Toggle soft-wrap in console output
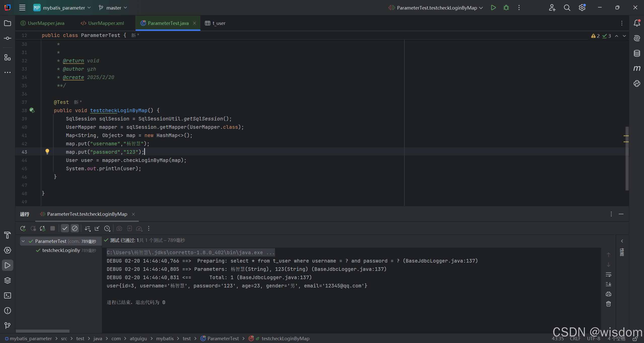 608,274
